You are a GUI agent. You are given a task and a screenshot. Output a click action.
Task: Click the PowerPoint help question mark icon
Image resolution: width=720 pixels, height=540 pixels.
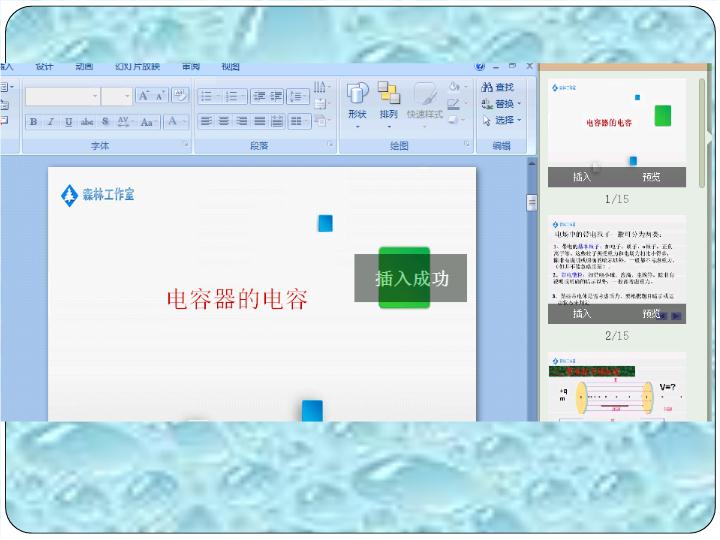[481, 67]
